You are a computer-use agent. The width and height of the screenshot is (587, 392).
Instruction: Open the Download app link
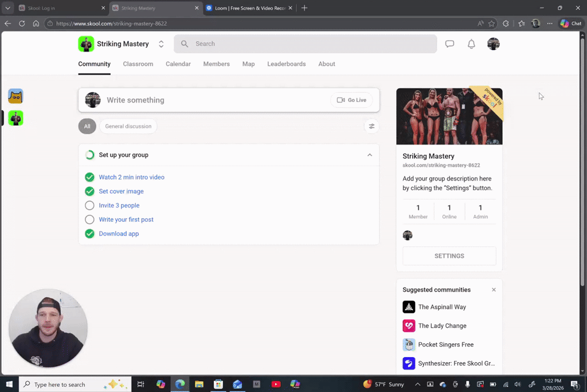[119, 234]
